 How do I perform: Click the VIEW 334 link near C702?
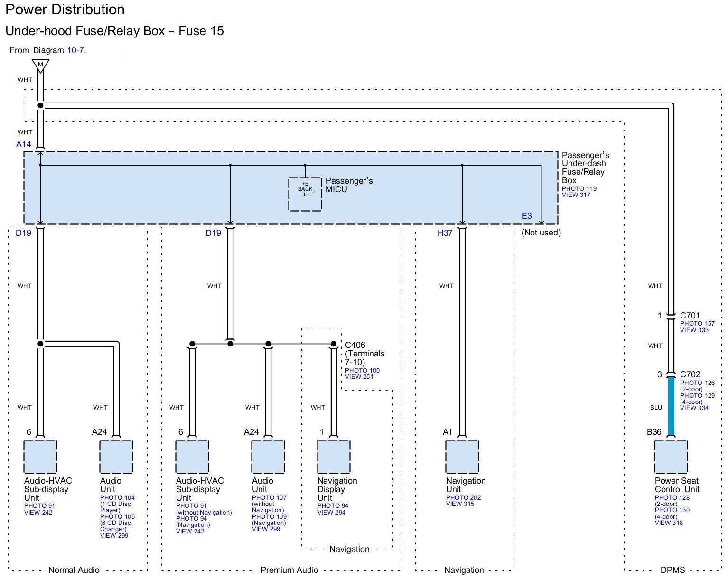coord(694,408)
